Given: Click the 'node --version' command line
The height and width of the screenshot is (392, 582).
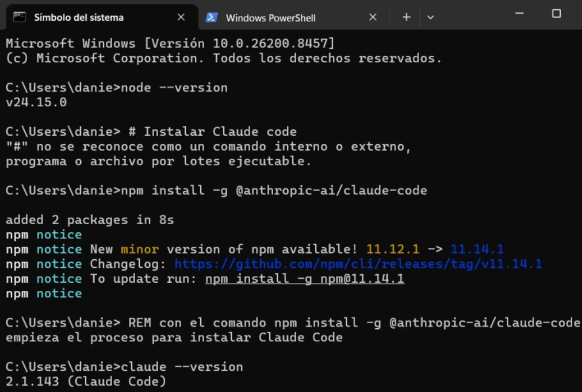Looking at the screenshot, I should point(117,87).
